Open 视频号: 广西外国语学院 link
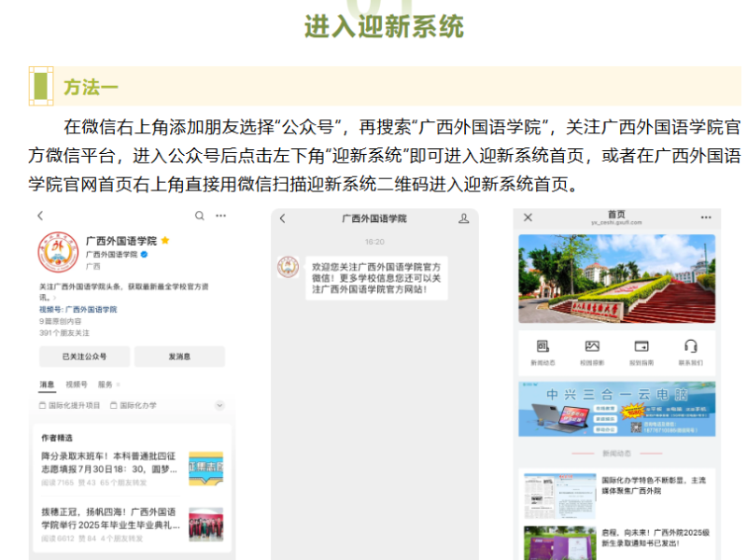Image resolution: width=747 pixels, height=560 pixels. click(x=78, y=310)
